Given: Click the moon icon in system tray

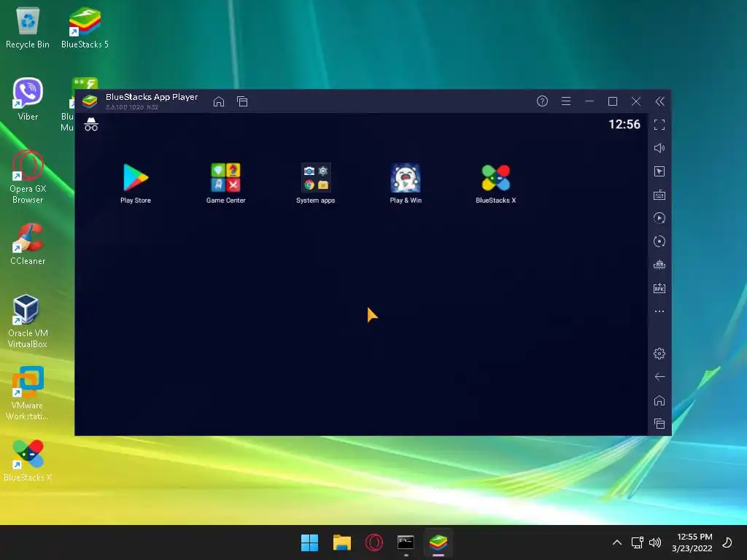Looking at the screenshot, I should click(x=727, y=542).
